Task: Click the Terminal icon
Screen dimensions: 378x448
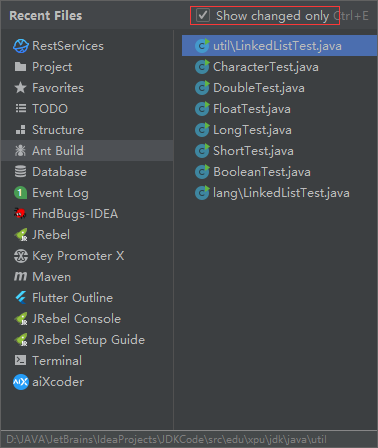Action: 21,360
